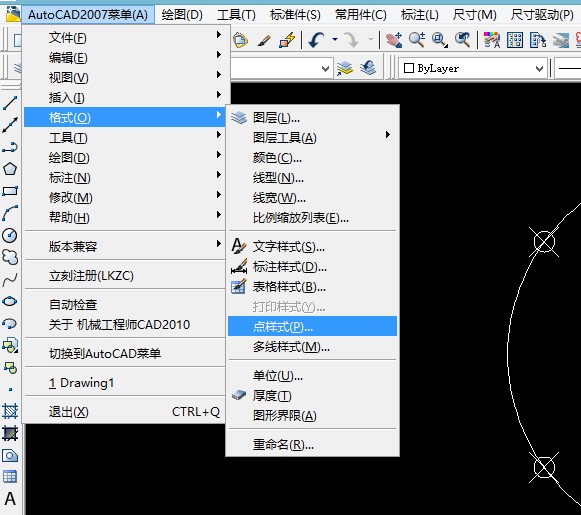Select the Circle tool
The image size is (581, 515).
(10, 235)
